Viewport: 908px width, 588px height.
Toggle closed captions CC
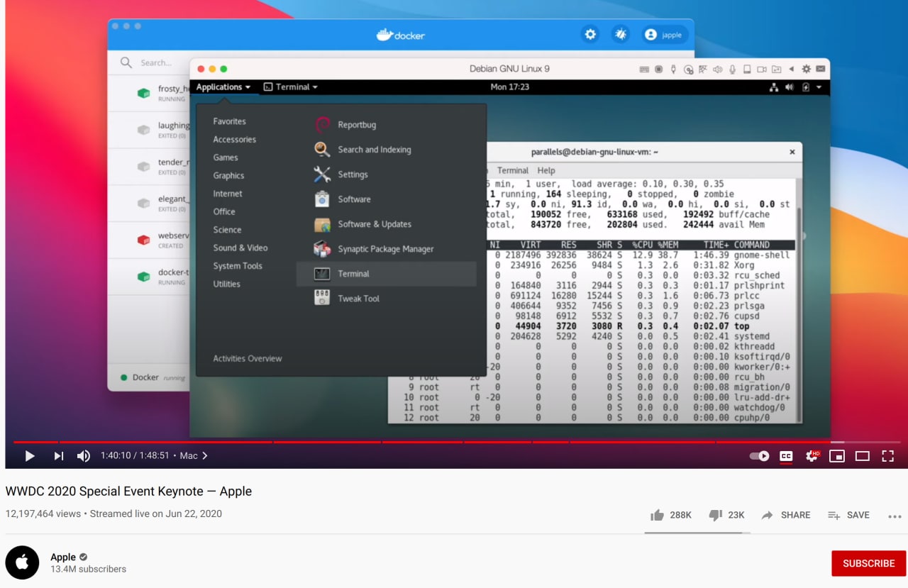[x=786, y=456]
